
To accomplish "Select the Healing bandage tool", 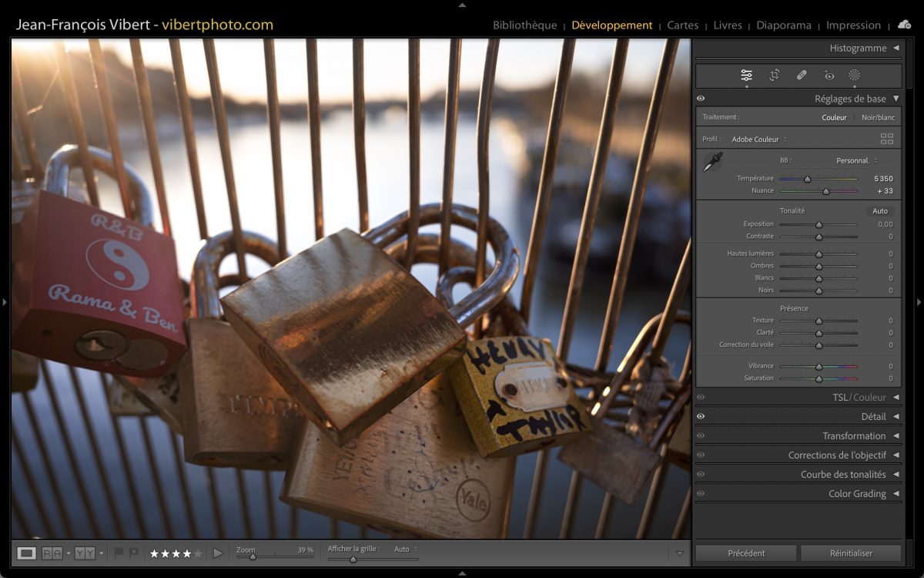I will click(802, 76).
